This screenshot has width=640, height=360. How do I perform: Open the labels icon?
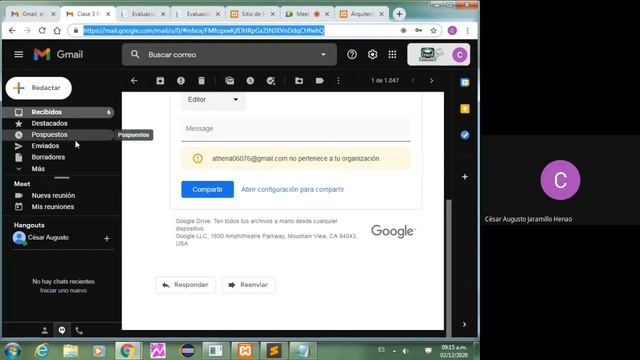tap(320, 81)
